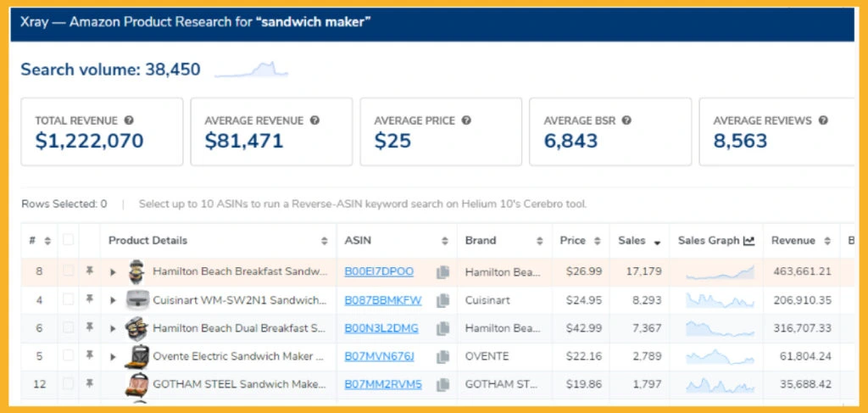This screenshot has height=413, width=868.
Task: Select the Ovente Electric Sandwich Maker checkbox
Action: (x=69, y=356)
